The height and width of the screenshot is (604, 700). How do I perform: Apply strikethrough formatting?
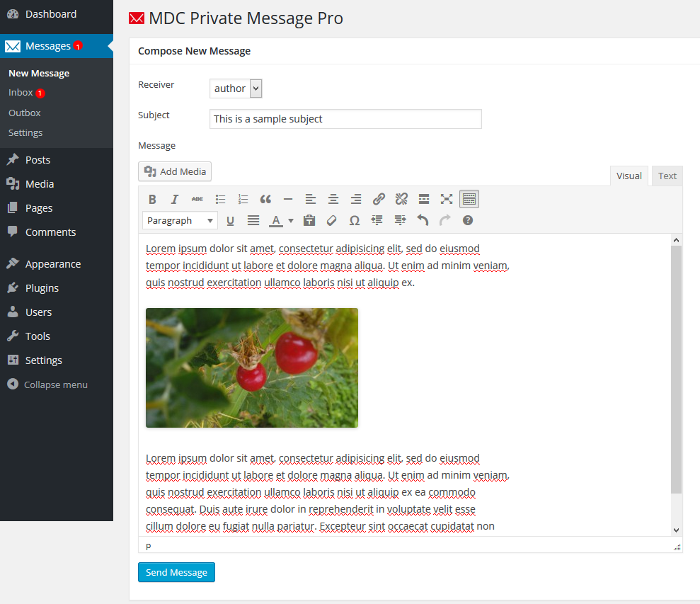197,199
